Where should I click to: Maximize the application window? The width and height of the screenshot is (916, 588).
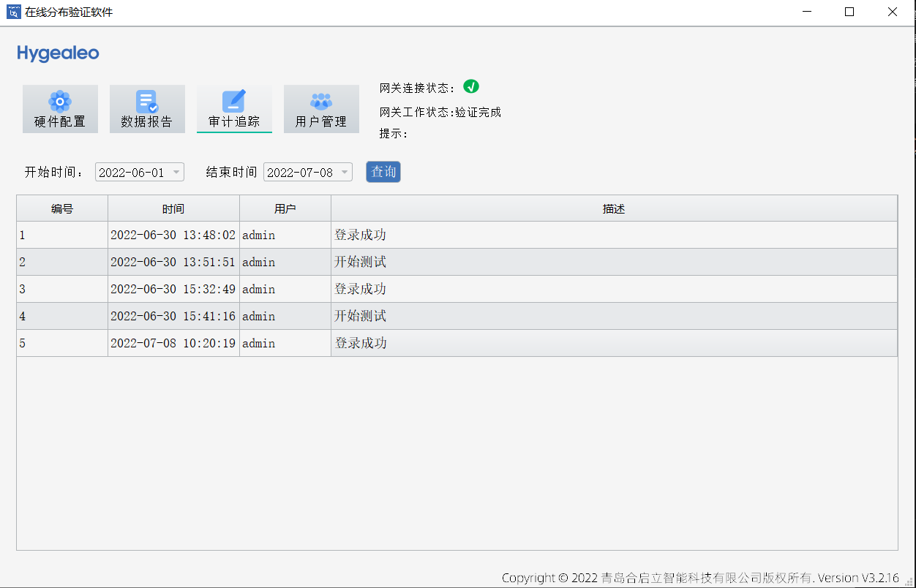849,12
